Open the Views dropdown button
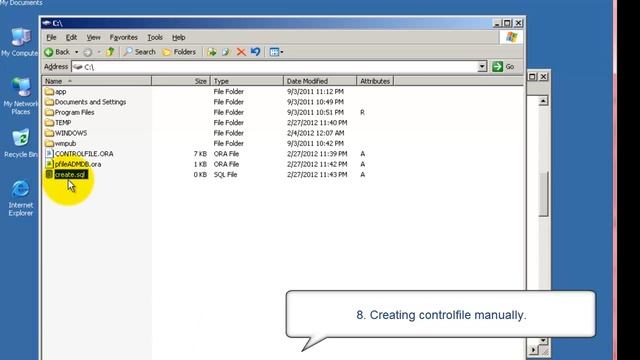640x360 pixels. pos(276,52)
